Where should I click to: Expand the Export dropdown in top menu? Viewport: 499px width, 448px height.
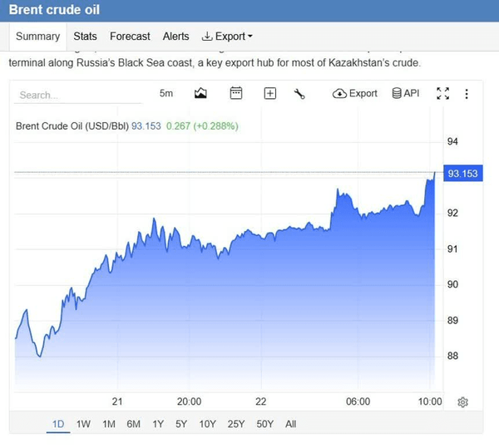tap(227, 37)
